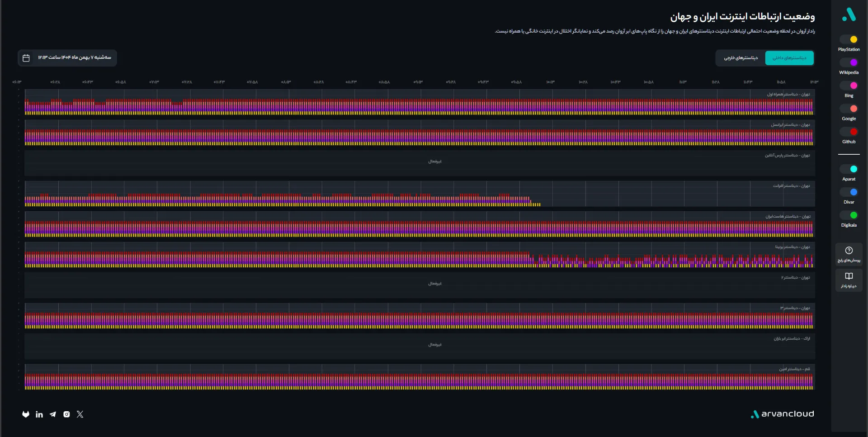
Task: Click the 09:13 marker on the timeline axis
Action: [418, 82]
